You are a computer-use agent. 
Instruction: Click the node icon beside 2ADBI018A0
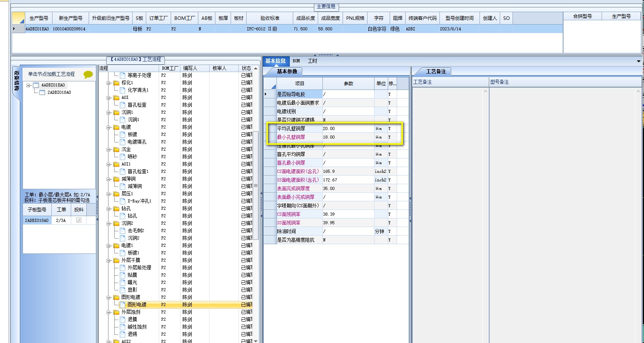[42, 93]
